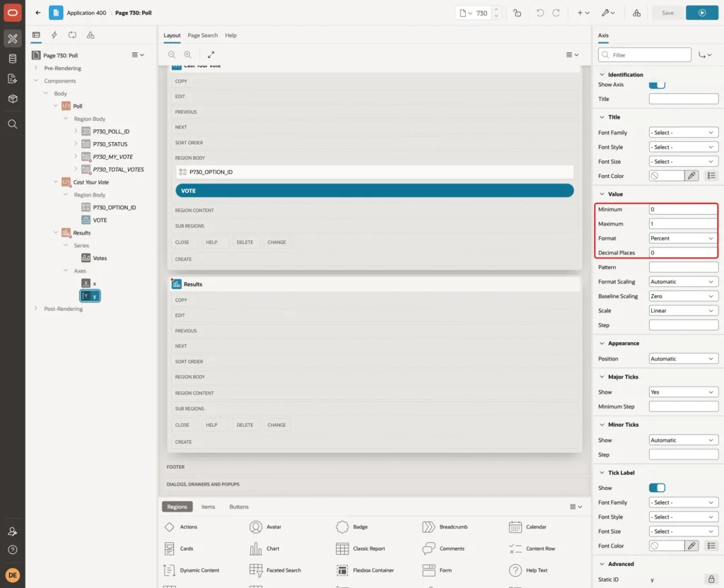The height and width of the screenshot is (588, 724).
Task: Open the Create plus menu
Action: coord(583,13)
